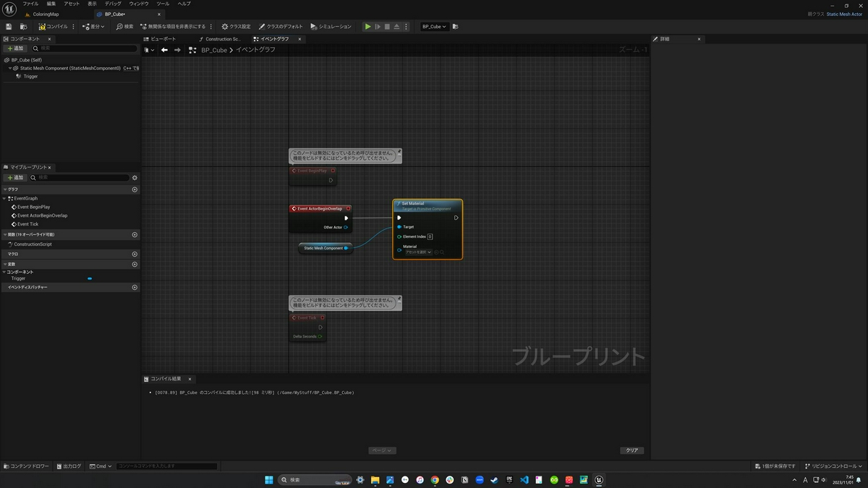Open Material アセットを選択 dropdown

click(418, 252)
